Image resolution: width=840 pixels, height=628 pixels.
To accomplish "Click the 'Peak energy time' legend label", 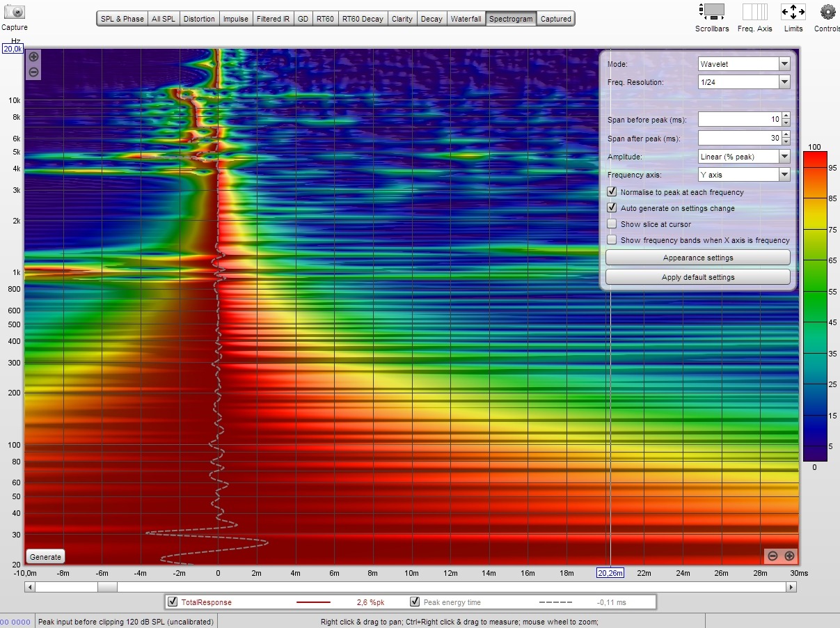I will 452,602.
